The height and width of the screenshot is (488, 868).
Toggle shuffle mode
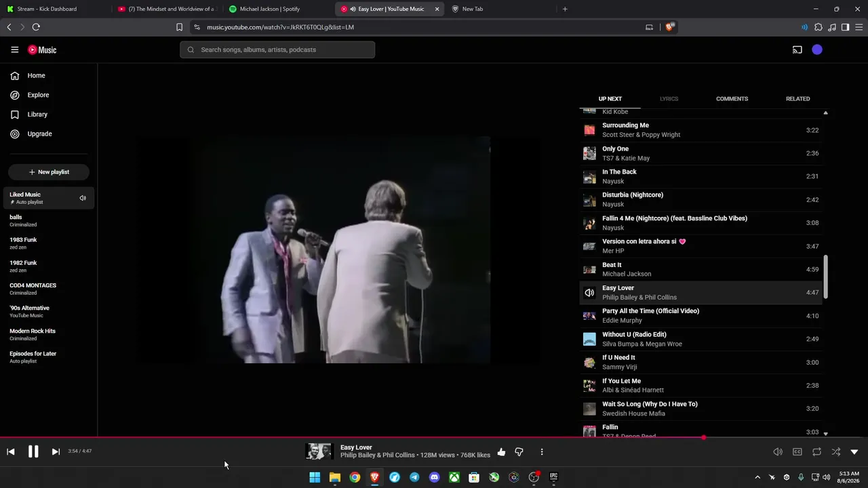(835, 452)
